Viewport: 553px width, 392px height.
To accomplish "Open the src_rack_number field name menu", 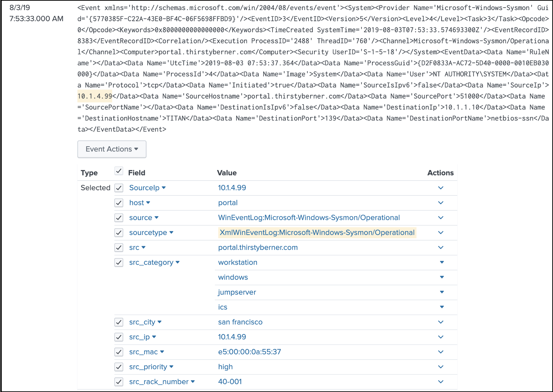I will click(x=162, y=382).
